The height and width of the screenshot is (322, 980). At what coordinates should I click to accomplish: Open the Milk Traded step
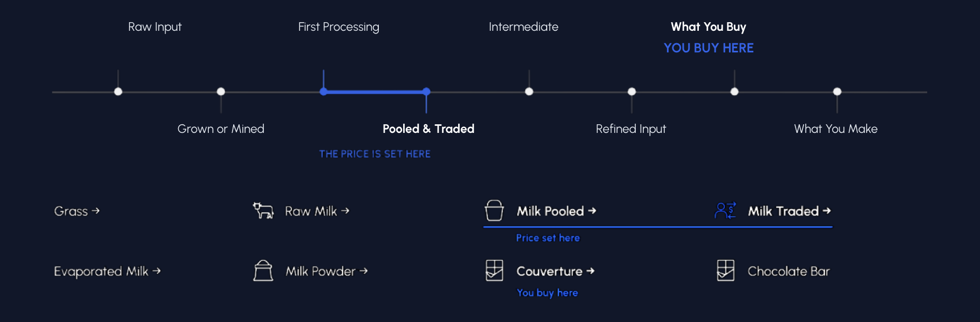point(789,211)
